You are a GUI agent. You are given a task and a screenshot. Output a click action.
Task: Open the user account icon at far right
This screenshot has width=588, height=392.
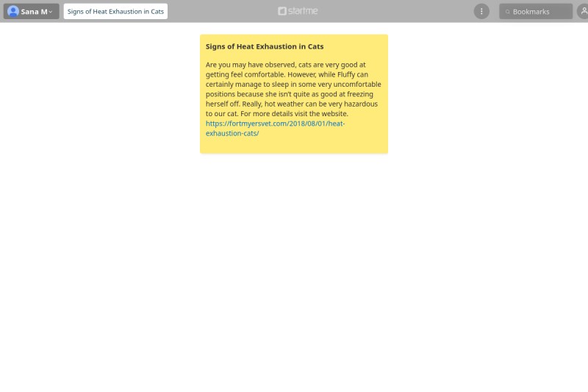pyautogui.click(x=583, y=11)
